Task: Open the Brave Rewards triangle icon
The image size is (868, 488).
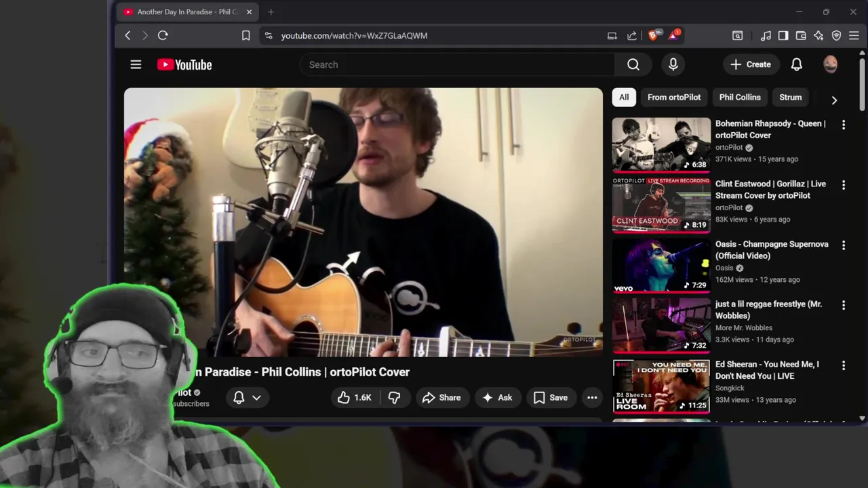Action: coord(675,35)
